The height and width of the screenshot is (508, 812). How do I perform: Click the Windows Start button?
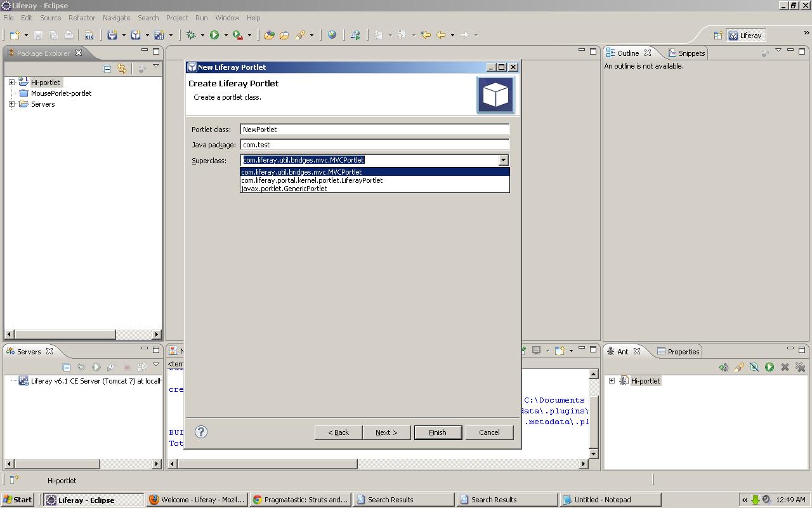(18, 500)
